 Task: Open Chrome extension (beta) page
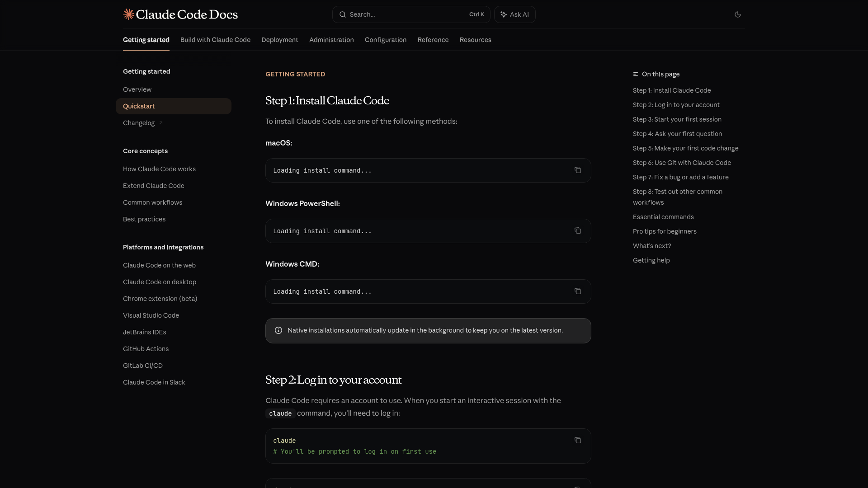(x=174, y=299)
